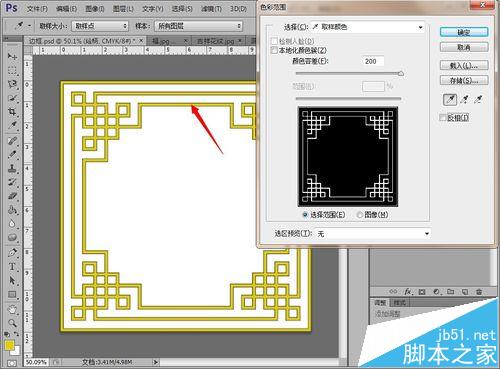The height and width of the screenshot is (369, 500).
Task: Click the Photoshop Ps logo
Action: [x=12, y=8]
